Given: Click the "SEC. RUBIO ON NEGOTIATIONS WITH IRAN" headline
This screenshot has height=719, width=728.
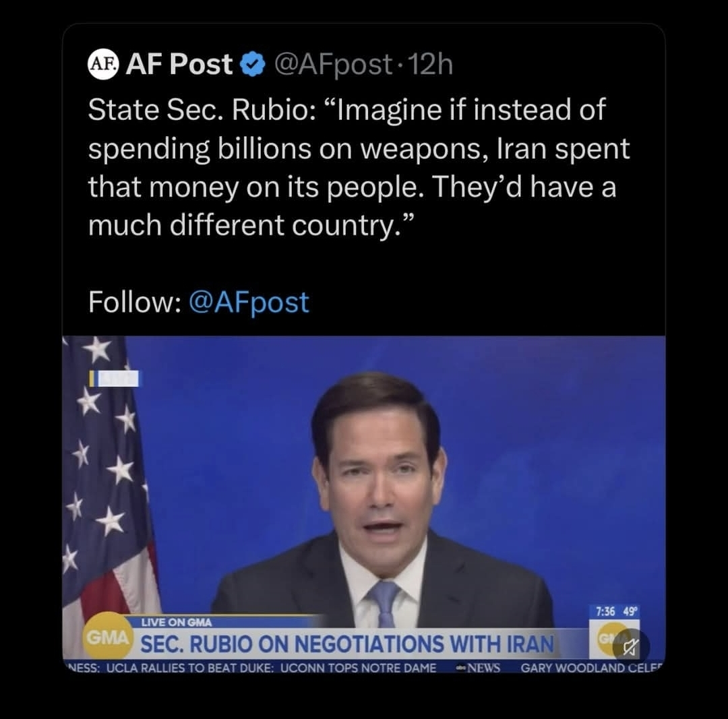Looking at the screenshot, I should (x=346, y=644).
